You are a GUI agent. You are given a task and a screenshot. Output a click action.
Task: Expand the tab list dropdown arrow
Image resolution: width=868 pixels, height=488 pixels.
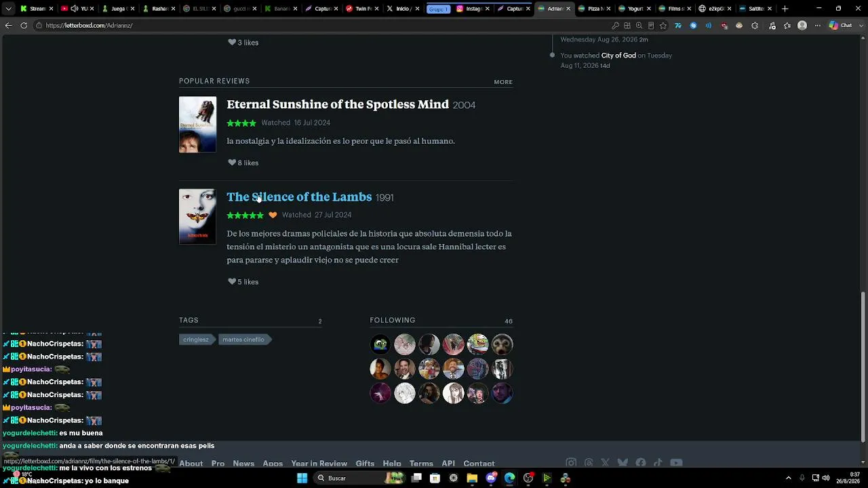pyautogui.click(x=8, y=9)
